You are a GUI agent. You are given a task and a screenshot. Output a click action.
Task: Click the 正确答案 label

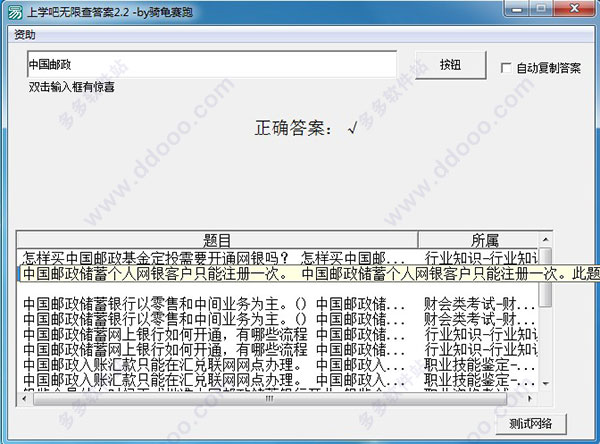click(x=293, y=128)
